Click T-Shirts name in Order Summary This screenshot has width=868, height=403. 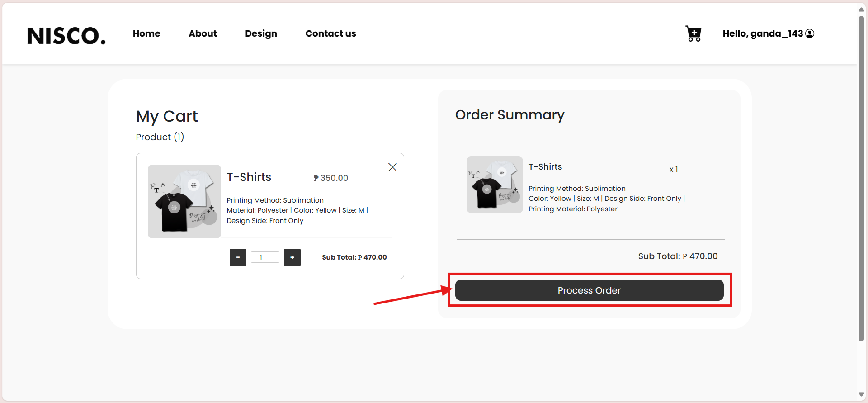[x=545, y=166]
